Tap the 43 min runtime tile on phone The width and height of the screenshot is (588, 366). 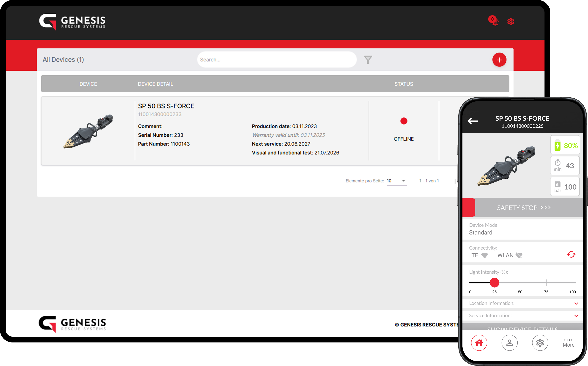coord(565,166)
